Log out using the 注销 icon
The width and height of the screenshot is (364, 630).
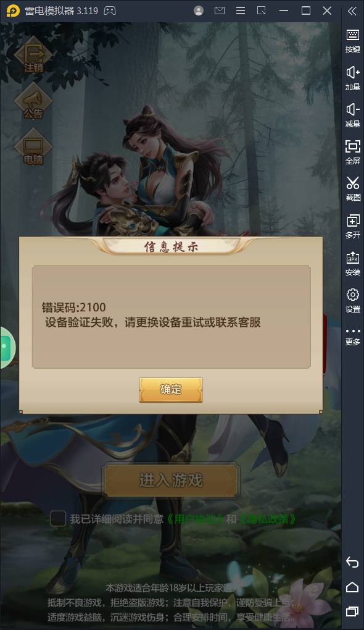(x=33, y=56)
